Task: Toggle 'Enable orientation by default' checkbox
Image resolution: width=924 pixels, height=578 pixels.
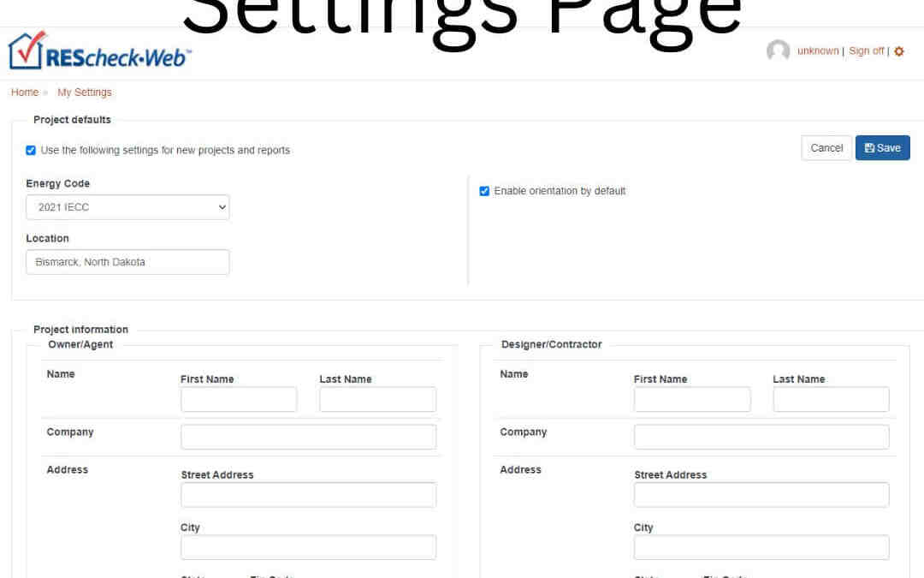Action: [x=484, y=191]
